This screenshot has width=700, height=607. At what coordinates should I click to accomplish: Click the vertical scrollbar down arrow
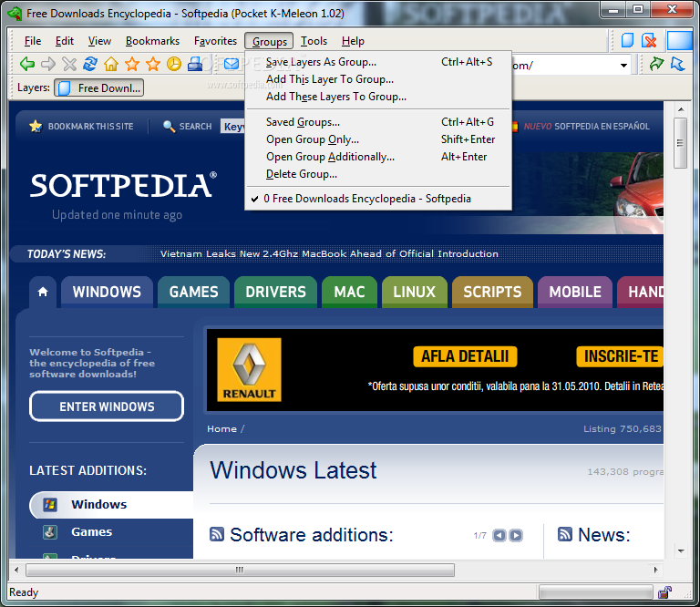click(681, 551)
